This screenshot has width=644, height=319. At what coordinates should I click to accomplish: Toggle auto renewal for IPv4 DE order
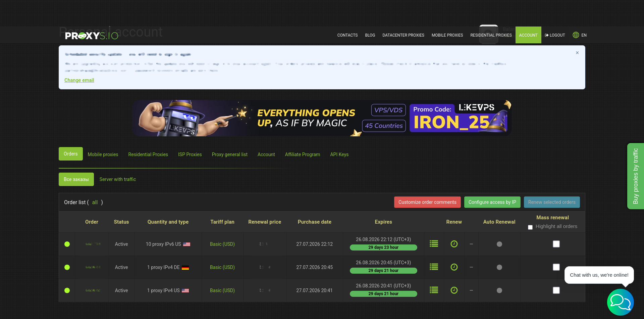click(499, 267)
